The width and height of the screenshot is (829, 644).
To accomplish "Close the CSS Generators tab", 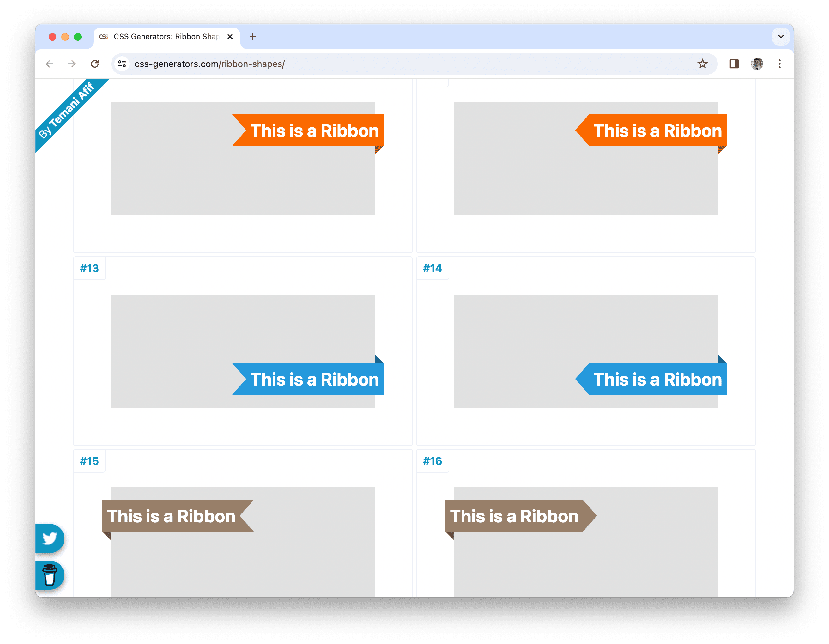I will coord(230,37).
